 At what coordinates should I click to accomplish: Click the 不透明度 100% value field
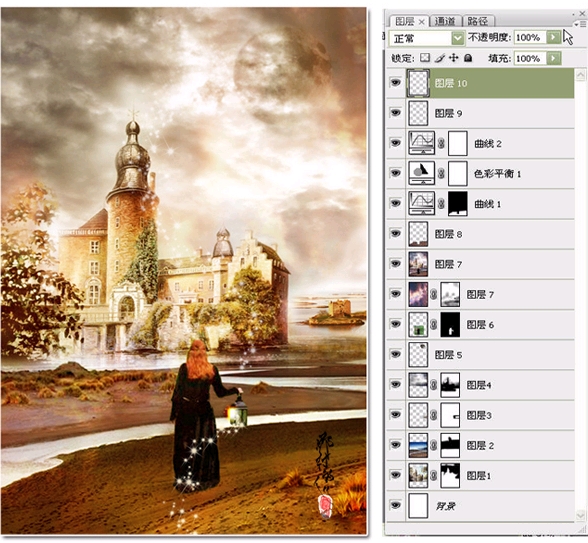[530, 37]
